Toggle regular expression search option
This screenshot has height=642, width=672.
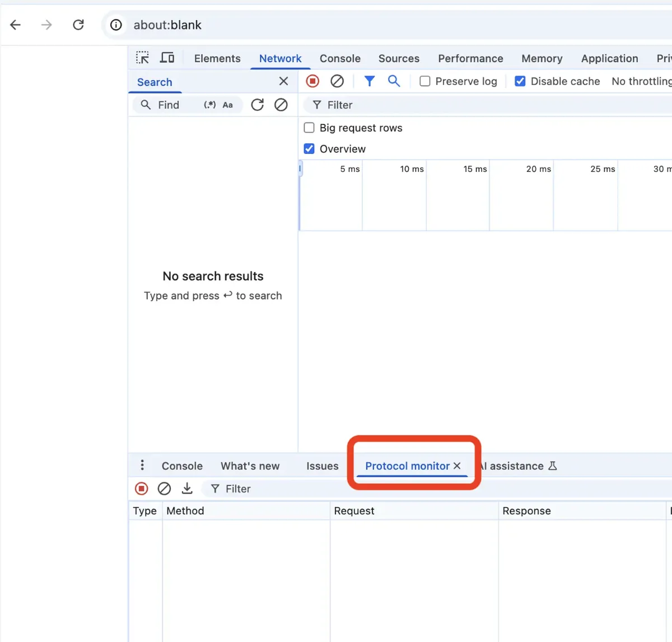210,105
